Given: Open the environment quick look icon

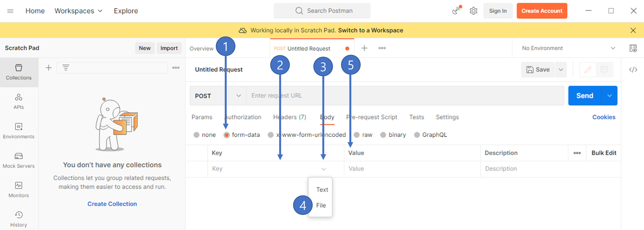Looking at the screenshot, I should click(633, 48).
